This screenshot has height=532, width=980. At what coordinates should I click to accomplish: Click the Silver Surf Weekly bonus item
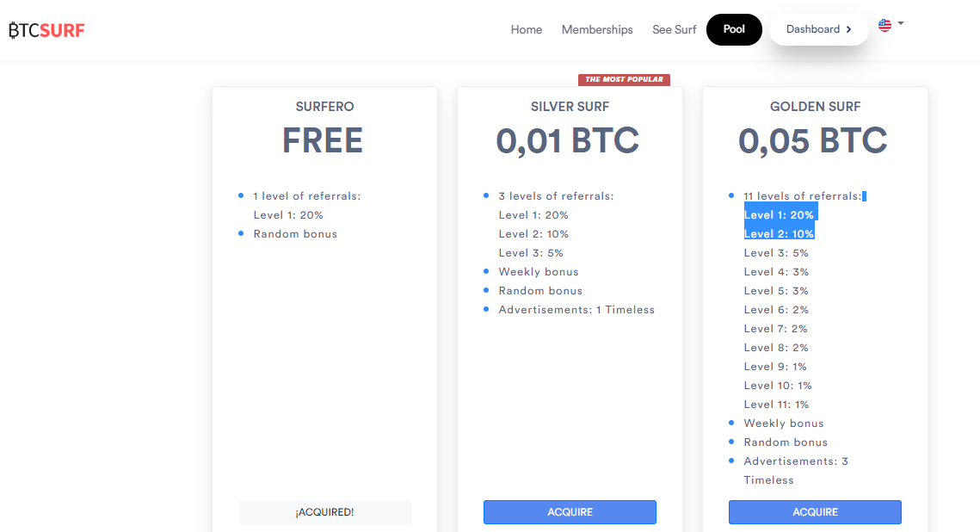pyautogui.click(x=538, y=272)
